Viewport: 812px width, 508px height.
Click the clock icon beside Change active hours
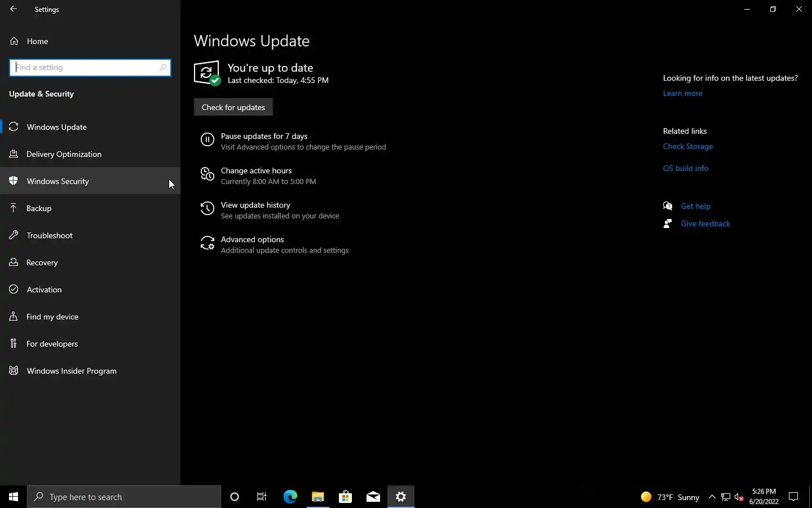[x=208, y=174]
